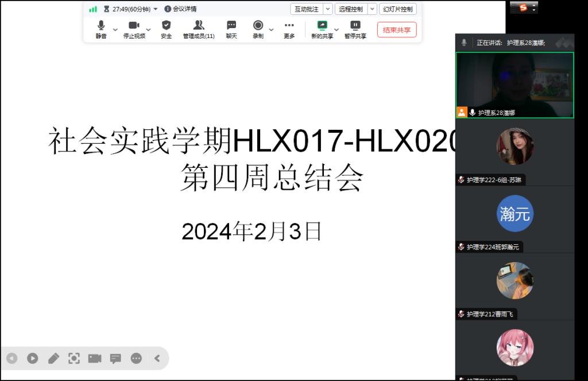Turn off camera via 停止视频
Screen dimensions: 588x381
(134, 29)
